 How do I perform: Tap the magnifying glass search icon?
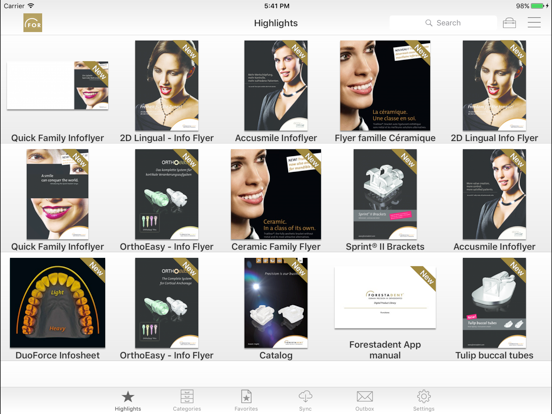point(428,23)
